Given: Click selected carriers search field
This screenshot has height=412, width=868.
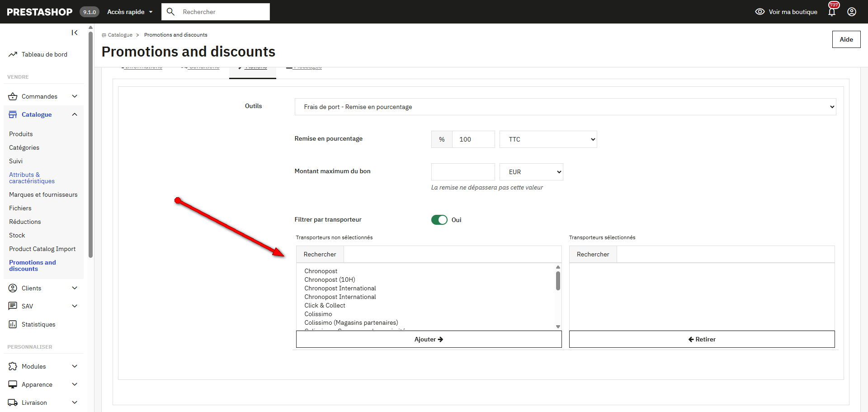Looking at the screenshot, I should [725, 254].
